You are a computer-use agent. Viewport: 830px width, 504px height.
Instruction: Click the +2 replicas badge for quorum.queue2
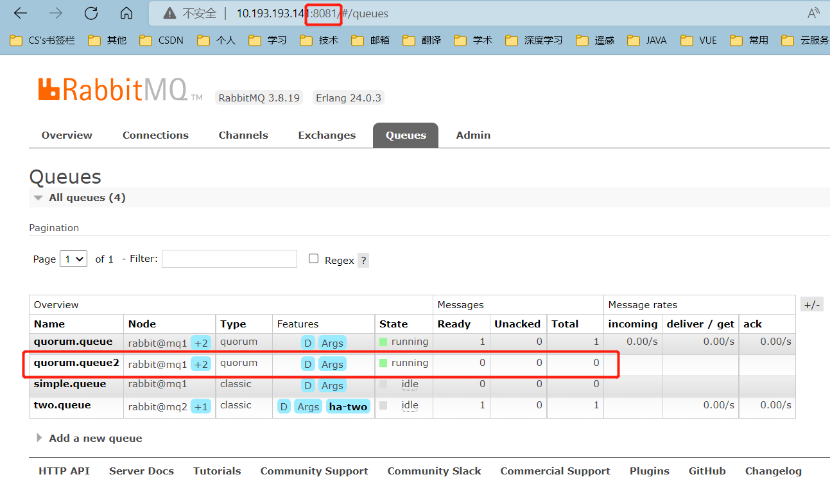(x=201, y=364)
